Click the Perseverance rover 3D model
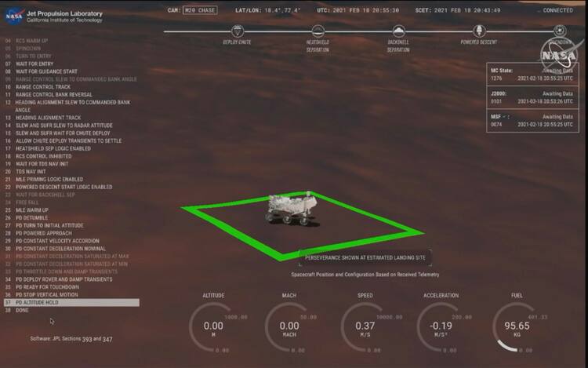This screenshot has height=368, width=588. coord(292,208)
